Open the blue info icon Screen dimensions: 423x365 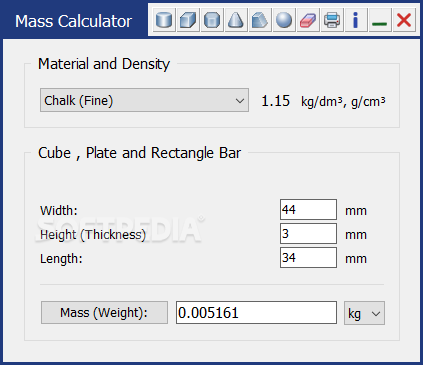[x=356, y=20]
